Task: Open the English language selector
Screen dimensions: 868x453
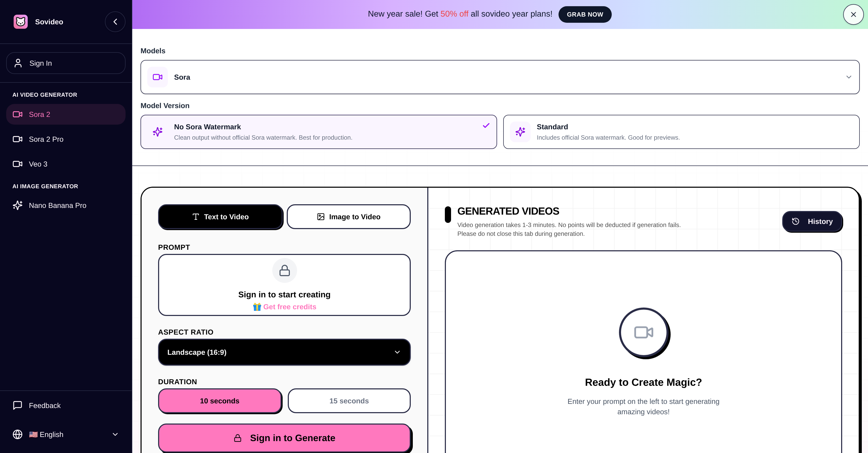Action: coord(66,434)
